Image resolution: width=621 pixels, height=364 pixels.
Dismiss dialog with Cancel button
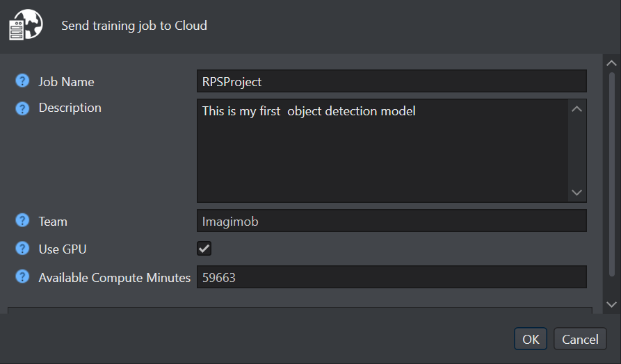click(580, 339)
